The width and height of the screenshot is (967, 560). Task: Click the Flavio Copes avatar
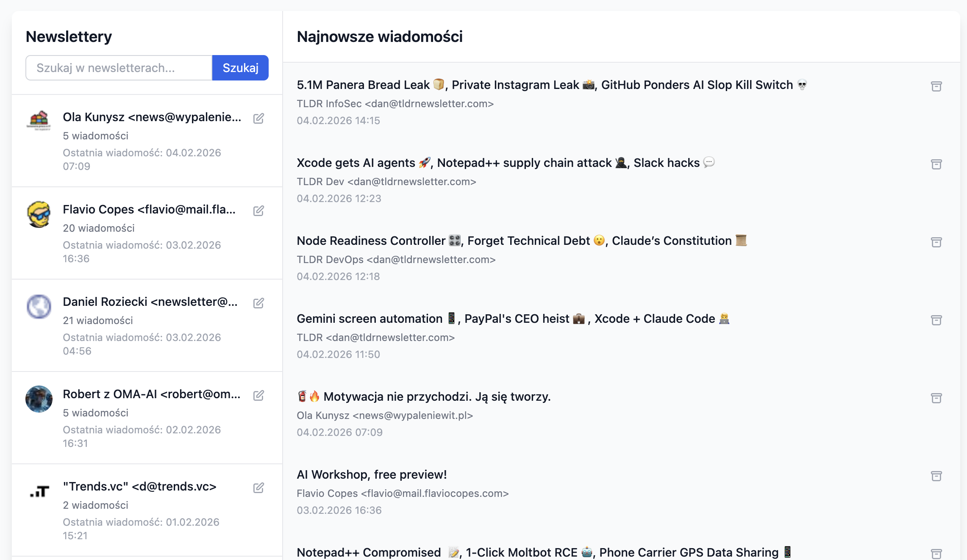39,213
